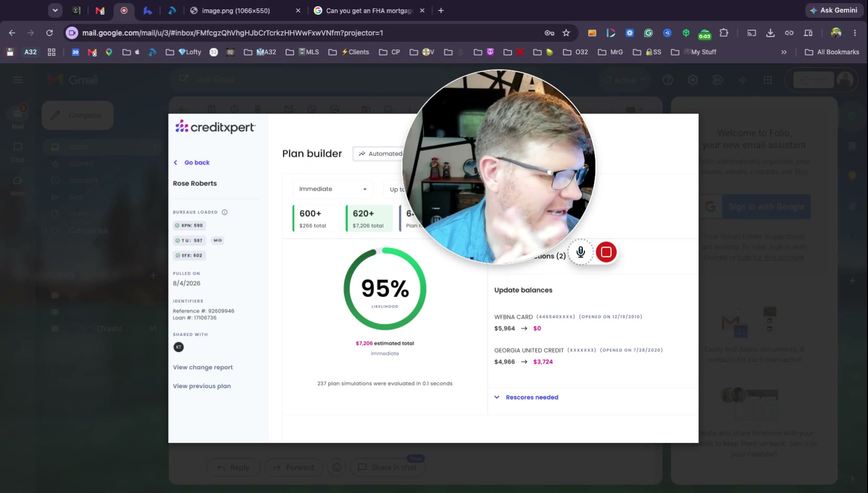The height and width of the screenshot is (493, 868).
Task: Click Reply below the email
Action: 233,467
